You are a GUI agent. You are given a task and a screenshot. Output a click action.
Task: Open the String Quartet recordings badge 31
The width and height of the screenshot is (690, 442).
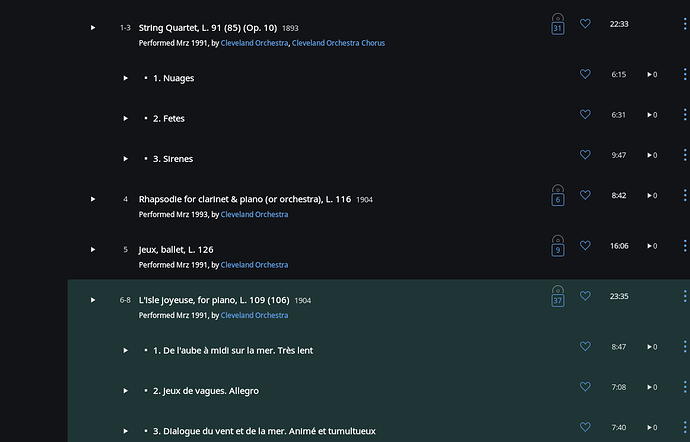tap(558, 24)
